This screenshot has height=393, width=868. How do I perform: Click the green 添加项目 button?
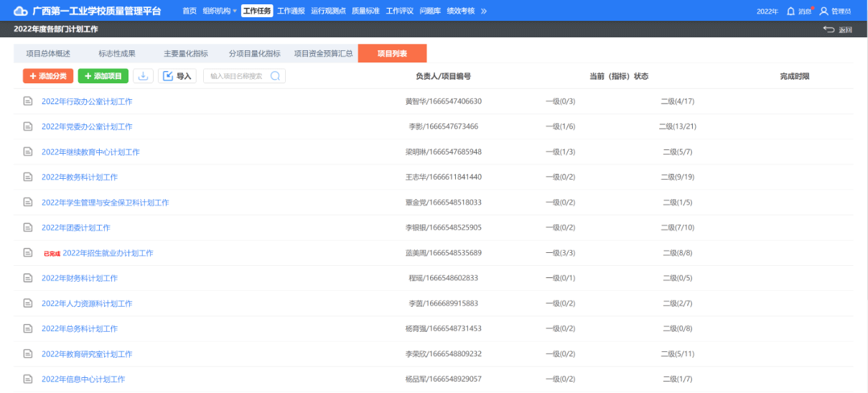pos(103,76)
